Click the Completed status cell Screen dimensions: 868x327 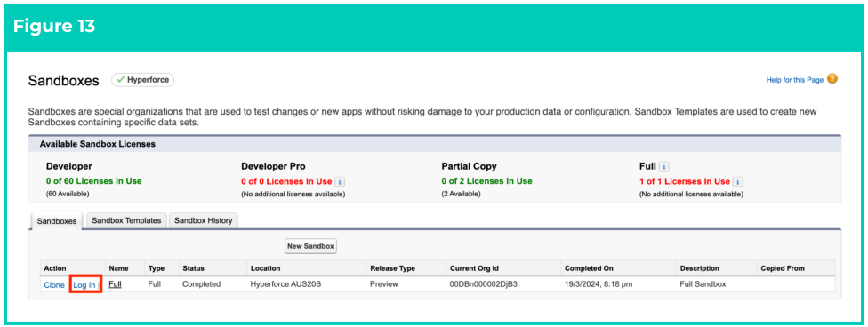(x=202, y=284)
